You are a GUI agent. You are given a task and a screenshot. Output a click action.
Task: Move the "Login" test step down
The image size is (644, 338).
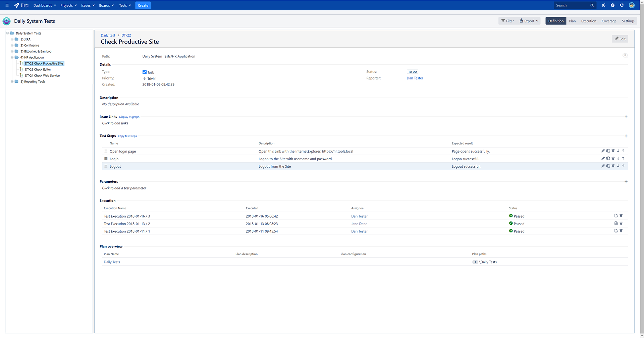pyautogui.click(x=618, y=158)
